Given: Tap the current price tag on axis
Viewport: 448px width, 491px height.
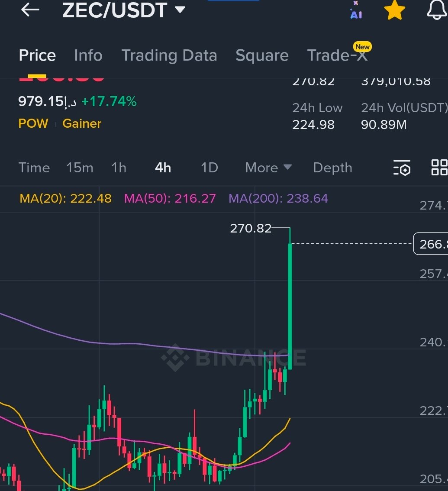Looking at the screenshot, I should (x=431, y=244).
